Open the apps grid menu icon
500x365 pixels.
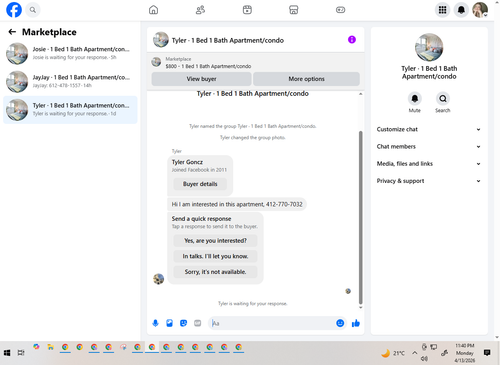pos(442,10)
